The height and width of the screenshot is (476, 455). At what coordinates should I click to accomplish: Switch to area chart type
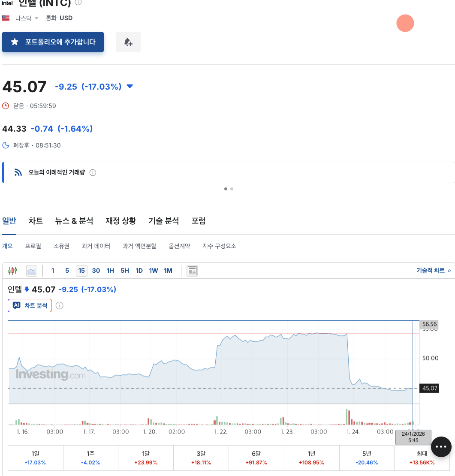point(32,271)
